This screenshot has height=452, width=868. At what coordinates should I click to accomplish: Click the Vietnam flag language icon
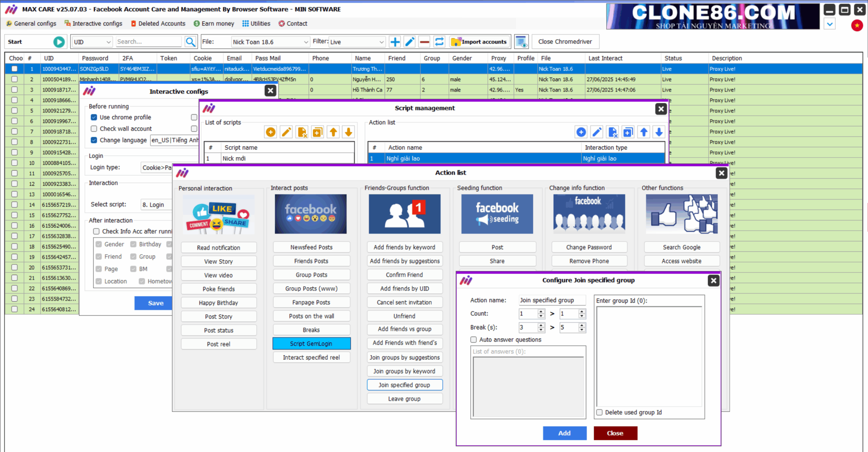click(857, 25)
